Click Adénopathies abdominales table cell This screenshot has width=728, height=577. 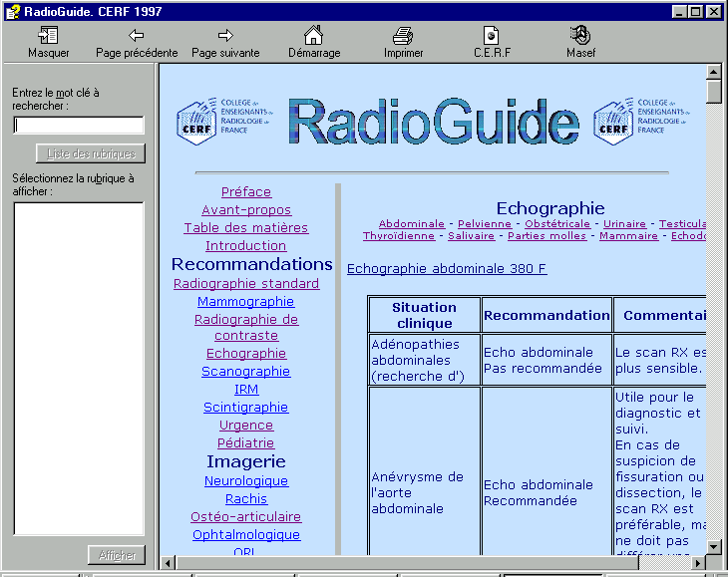[425, 360]
